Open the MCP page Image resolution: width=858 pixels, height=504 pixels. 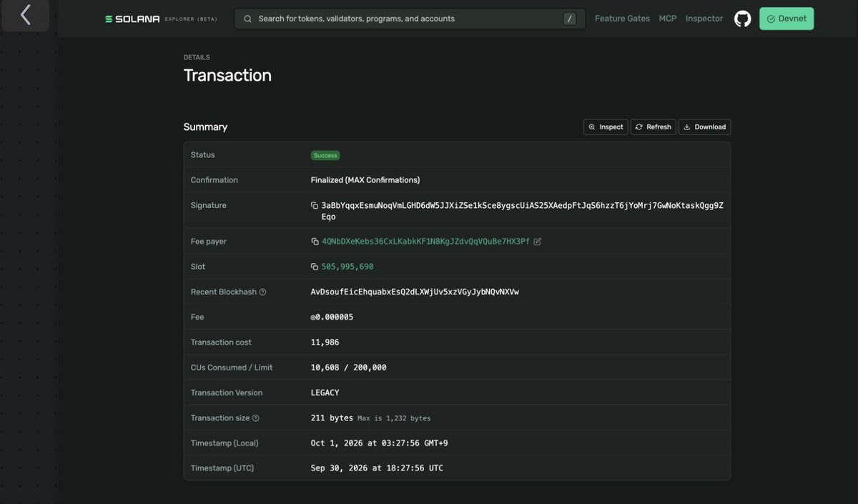pyautogui.click(x=668, y=19)
